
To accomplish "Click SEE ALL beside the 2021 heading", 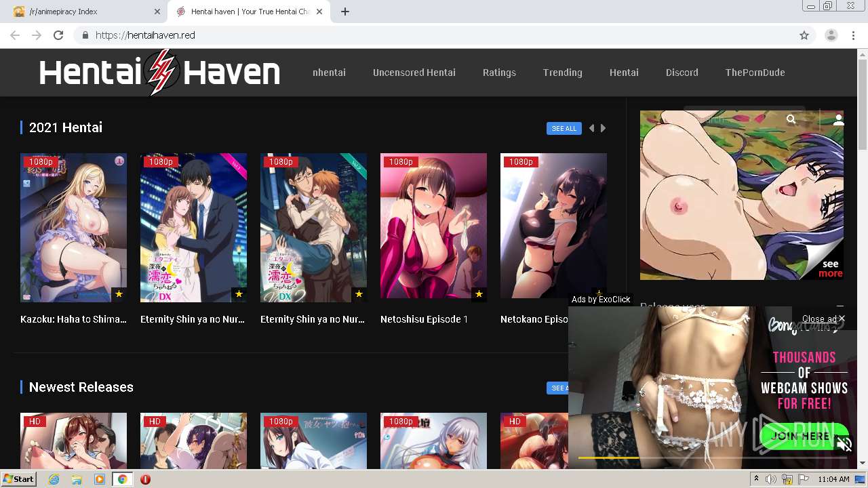I will click(564, 128).
